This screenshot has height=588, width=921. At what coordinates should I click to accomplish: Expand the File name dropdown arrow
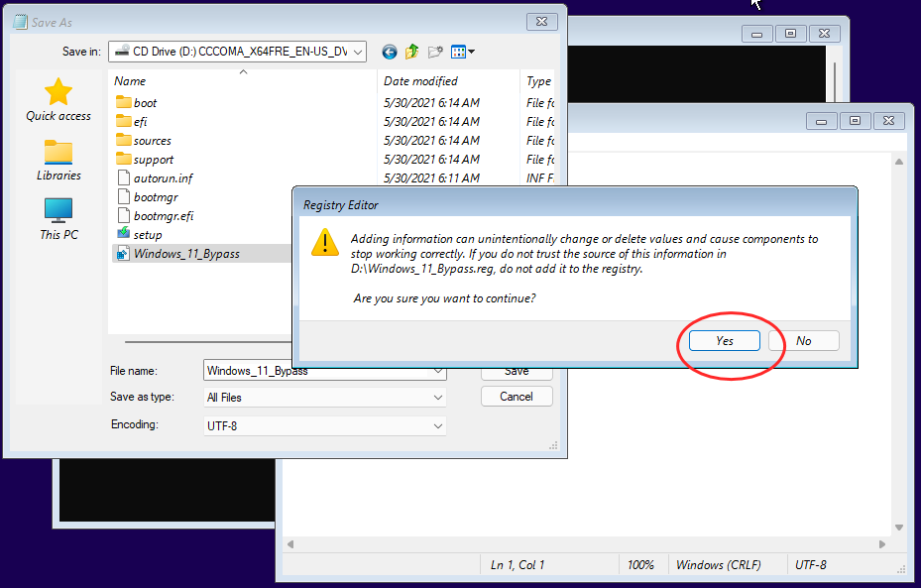coord(437,371)
